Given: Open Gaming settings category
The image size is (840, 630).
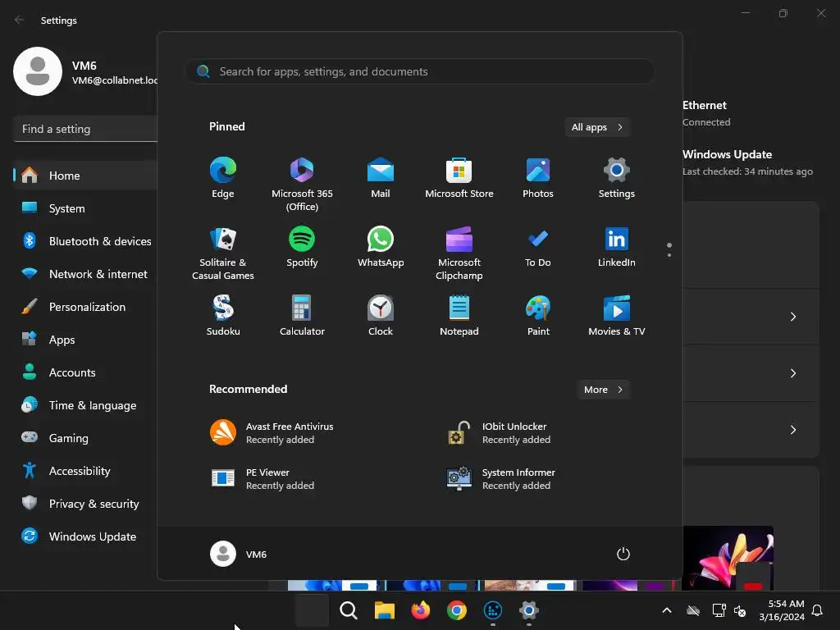Looking at the screenshot, I should [x=85, y=438].
